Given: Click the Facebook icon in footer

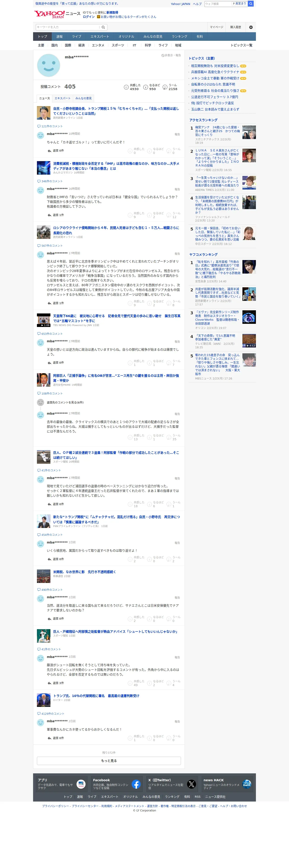Looking at the screenshot, I should click(136, 784).
